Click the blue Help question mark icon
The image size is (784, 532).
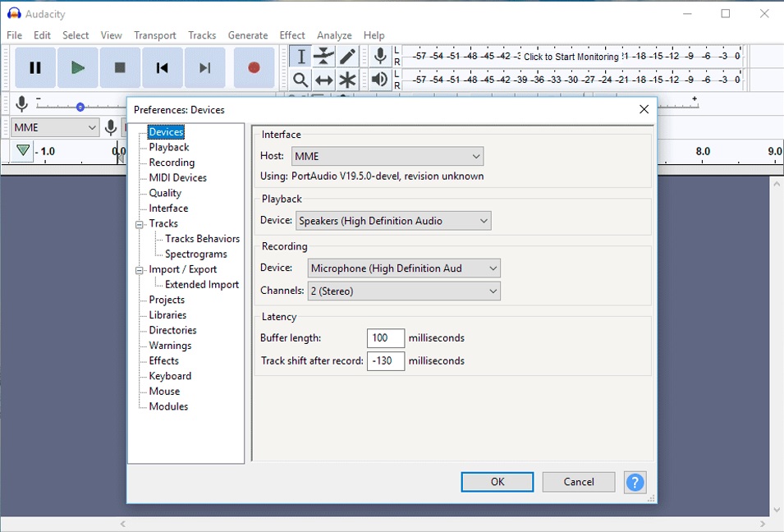635,482
